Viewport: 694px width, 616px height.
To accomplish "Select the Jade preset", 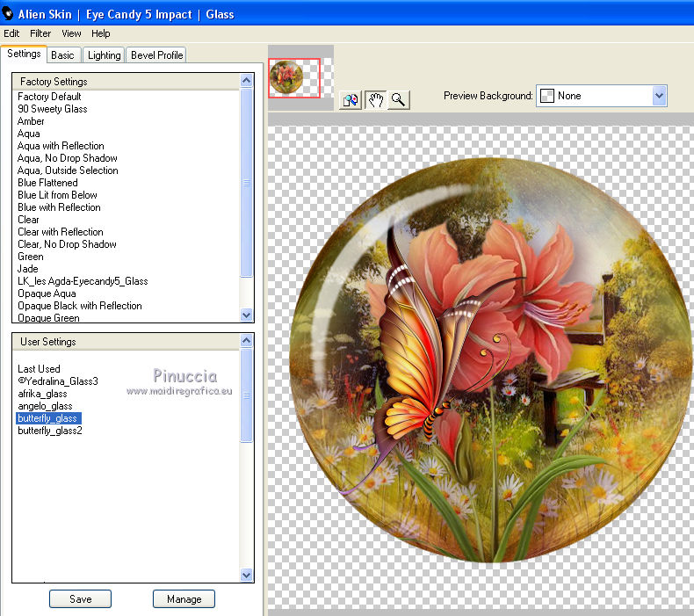I will click(28, 269).
